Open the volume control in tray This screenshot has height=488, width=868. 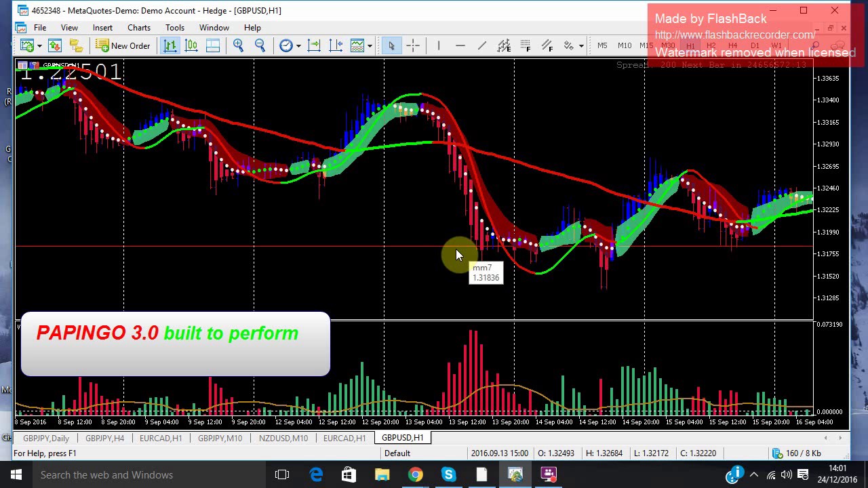tap(786, 475)
